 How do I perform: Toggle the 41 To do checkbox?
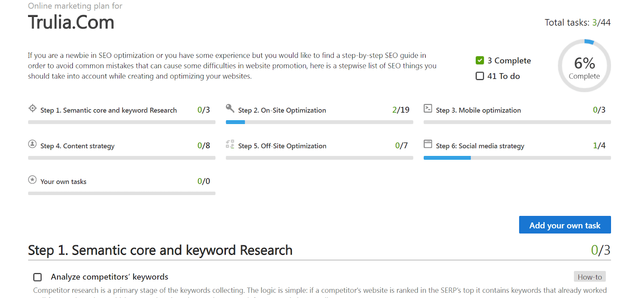(480, 76)
